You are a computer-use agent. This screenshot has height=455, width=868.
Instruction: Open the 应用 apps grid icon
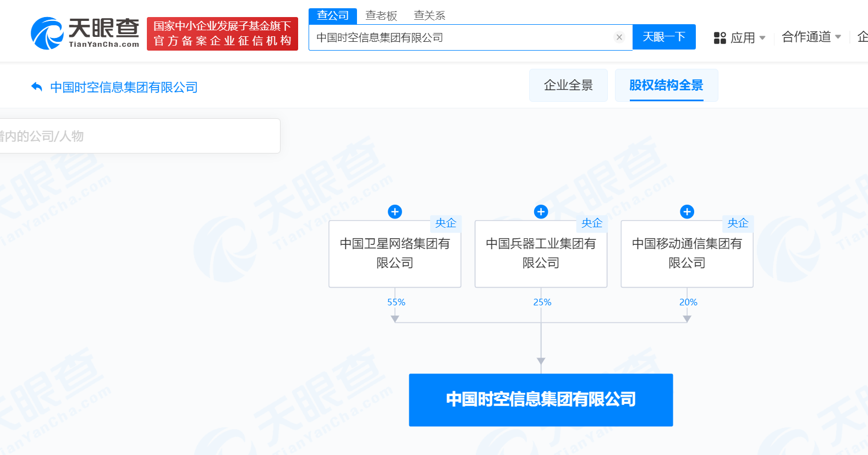point(719,38)
